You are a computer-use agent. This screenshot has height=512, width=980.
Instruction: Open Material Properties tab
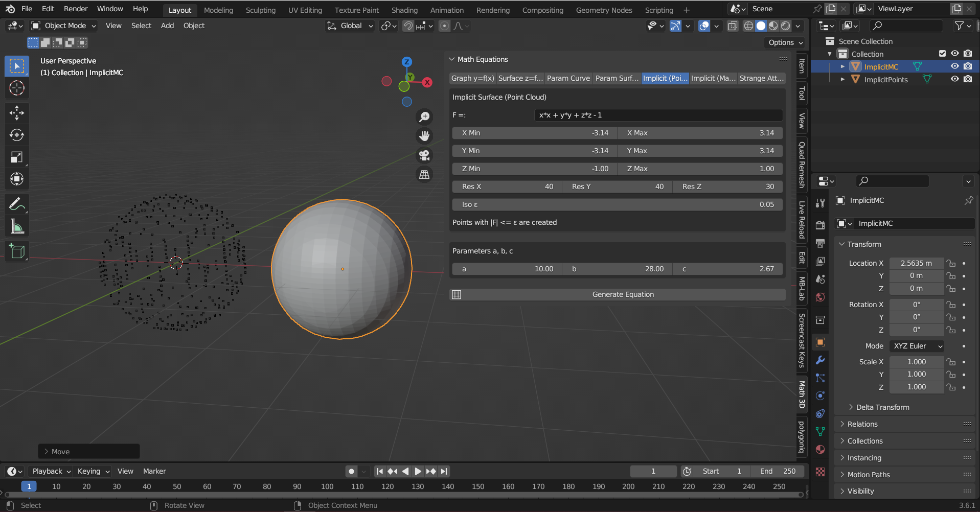click(820, 450)
